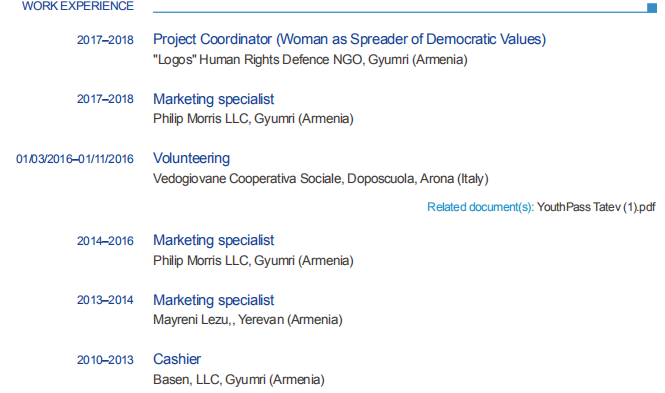
Task: Click the Cashier job title
Action: coord(177,359)
